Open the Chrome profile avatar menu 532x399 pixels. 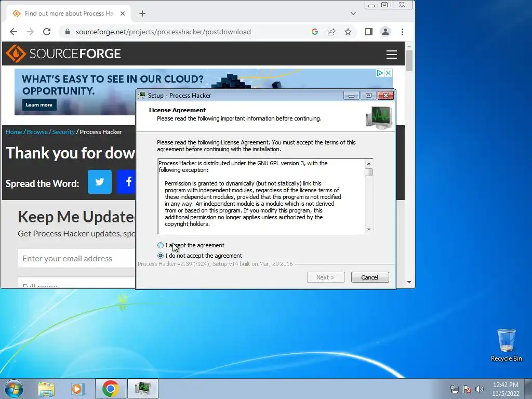pos(385,32)
